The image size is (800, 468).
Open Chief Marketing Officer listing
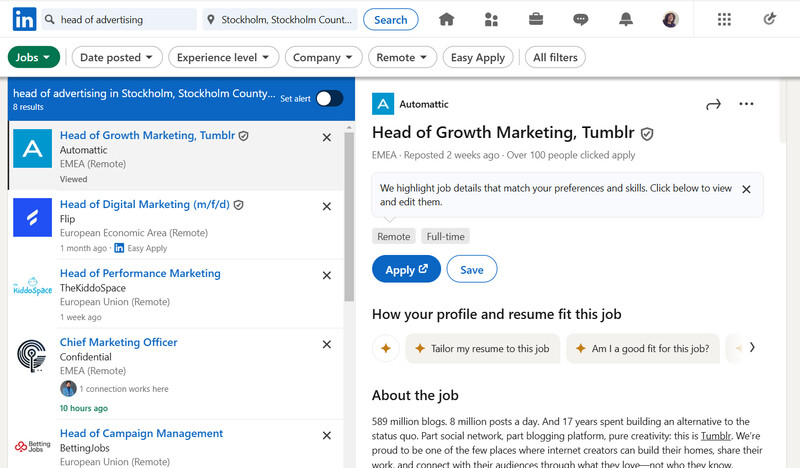click(x=118, y=342)
